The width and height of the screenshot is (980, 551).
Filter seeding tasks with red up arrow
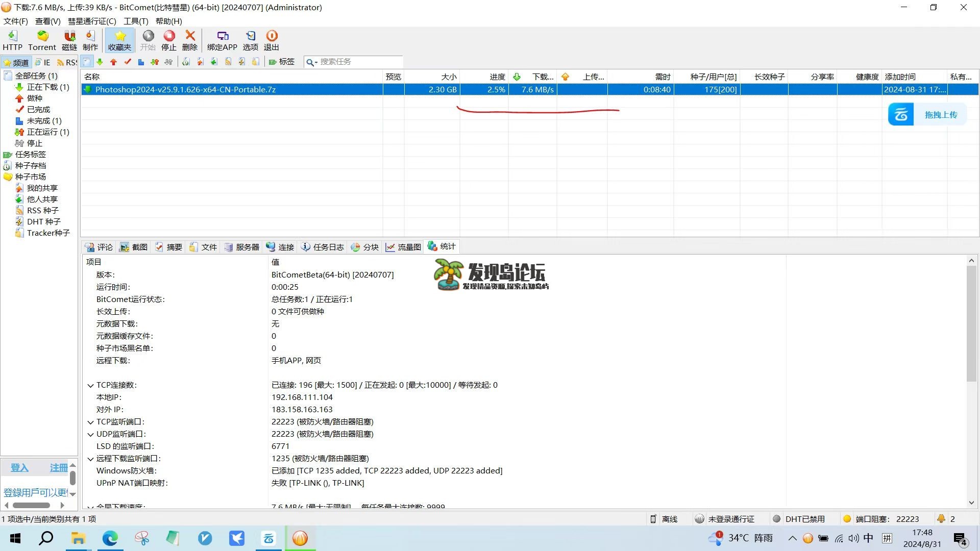tap(114, 62)
